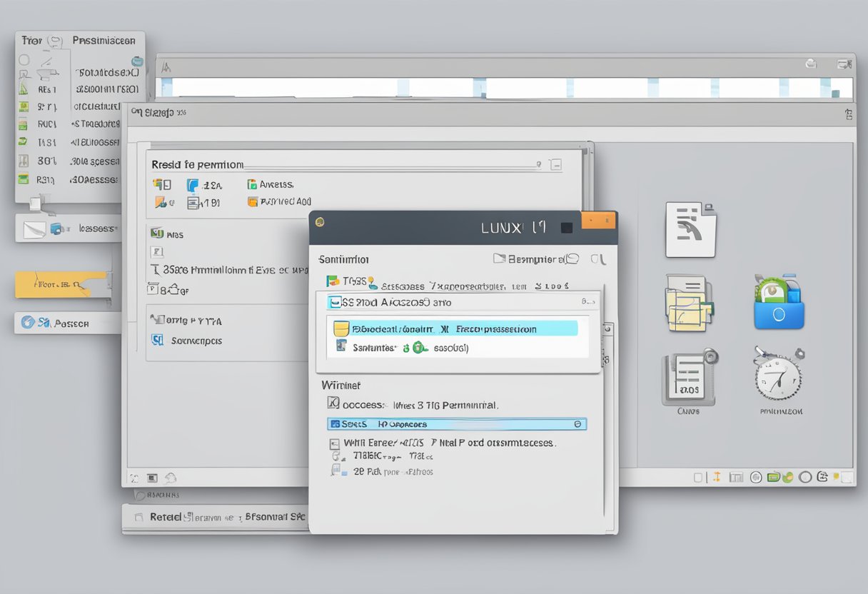Viewport: 868px width, 594px height.
Task: Toggle the checkbox beside 'occess' under Wirinet
Action: (x=332, y=403)
